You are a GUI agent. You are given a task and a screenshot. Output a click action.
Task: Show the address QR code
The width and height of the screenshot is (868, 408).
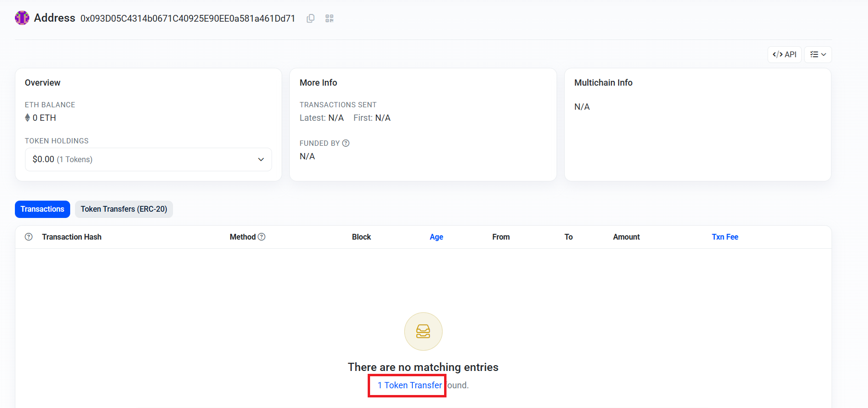coord(329,18)
